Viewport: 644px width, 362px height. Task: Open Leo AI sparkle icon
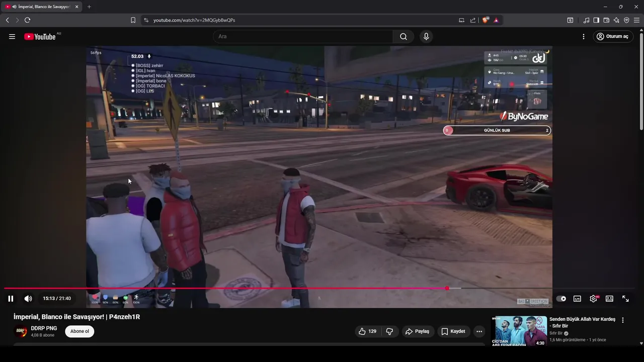pyautogui.click(x=616, y=20)
